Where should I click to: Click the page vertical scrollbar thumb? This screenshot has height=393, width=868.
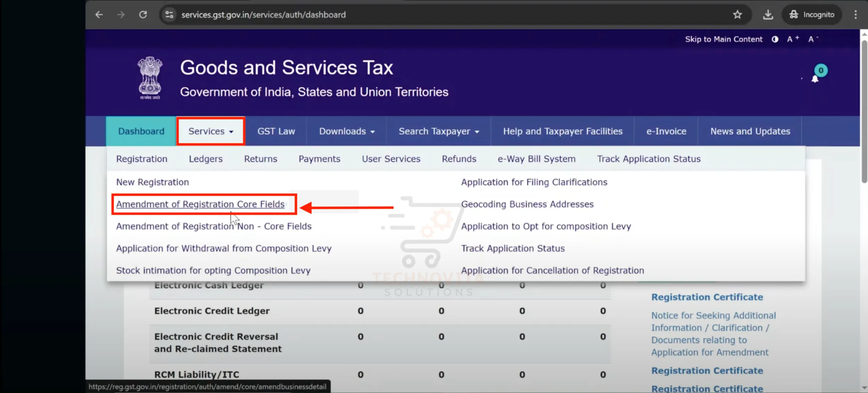click(864, 111)
